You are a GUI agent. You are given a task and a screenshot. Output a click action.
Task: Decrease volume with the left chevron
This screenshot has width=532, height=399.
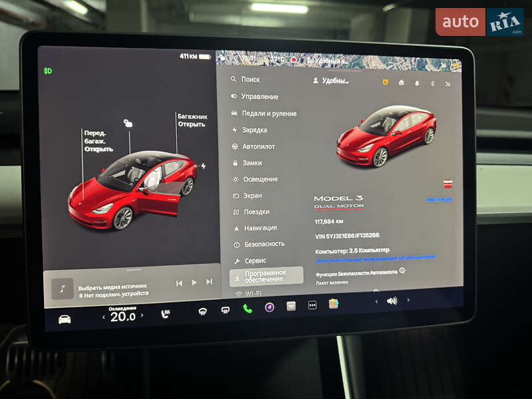click(x=376, y=301)
